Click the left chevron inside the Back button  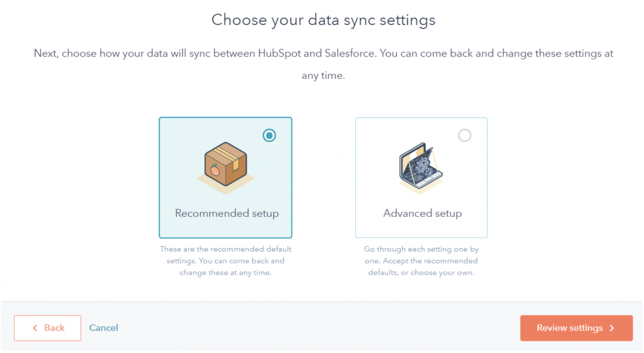[35, 328]
